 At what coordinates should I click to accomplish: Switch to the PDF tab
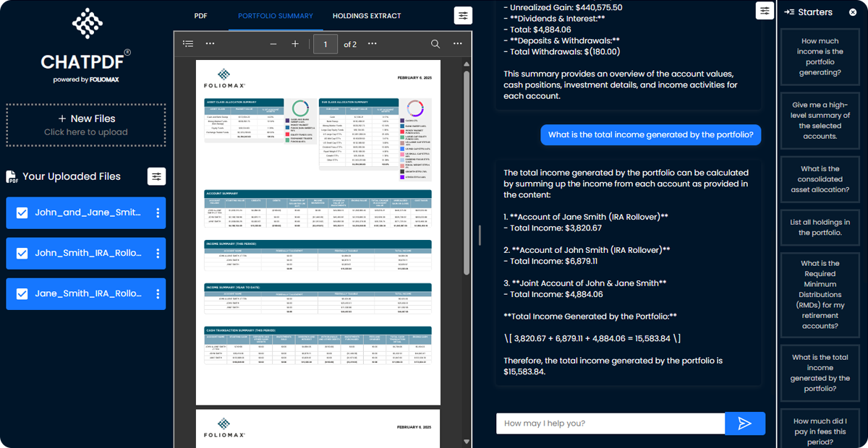click(x=201, y=16)
